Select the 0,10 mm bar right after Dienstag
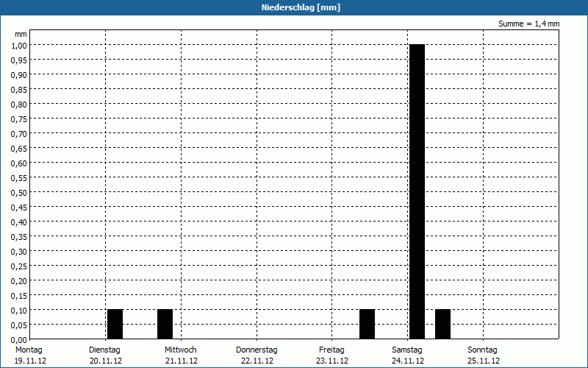Screen dimensions: 588x368 115,324
